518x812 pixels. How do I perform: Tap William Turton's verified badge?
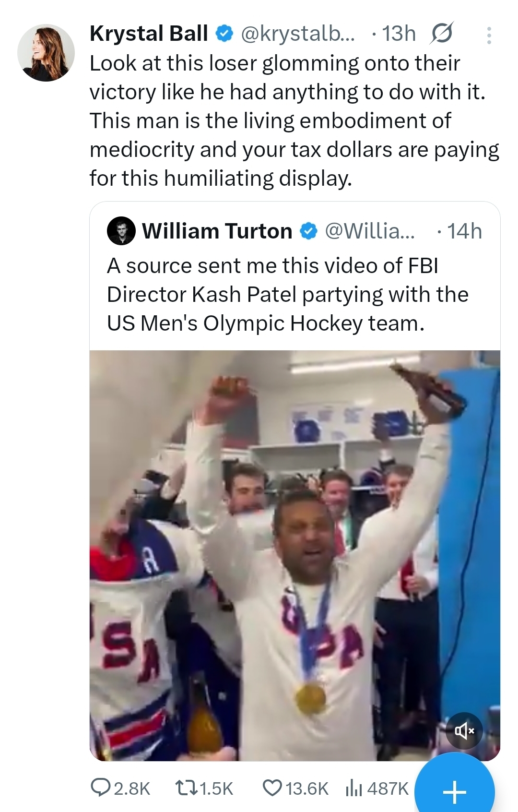[x=308, y=231]
